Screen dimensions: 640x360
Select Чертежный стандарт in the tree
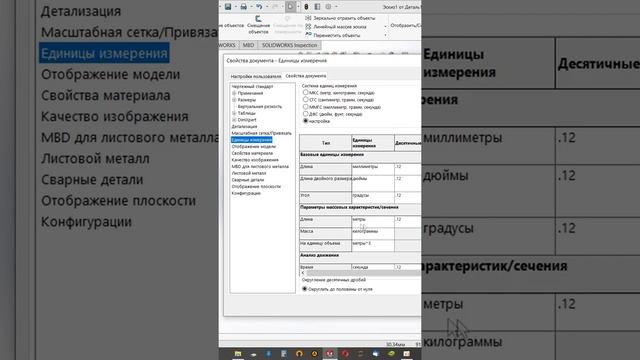tap(252, 87)
